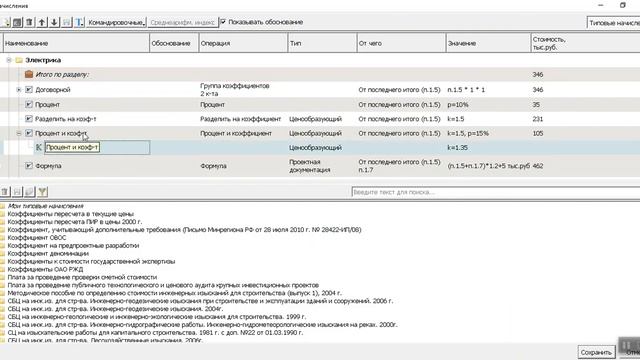Select Коэффициент деноминации folder
The height and width of the screenshot is (360, 640).
[x=48, y=253]
